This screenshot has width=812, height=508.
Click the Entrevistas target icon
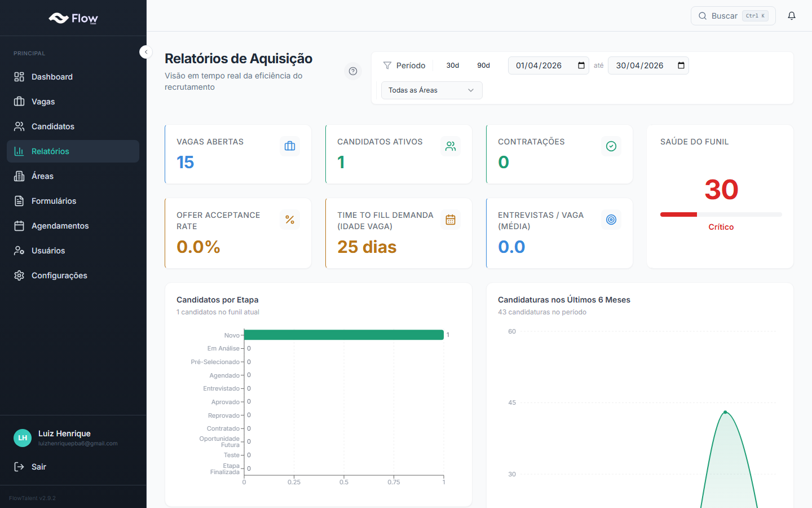611,220
